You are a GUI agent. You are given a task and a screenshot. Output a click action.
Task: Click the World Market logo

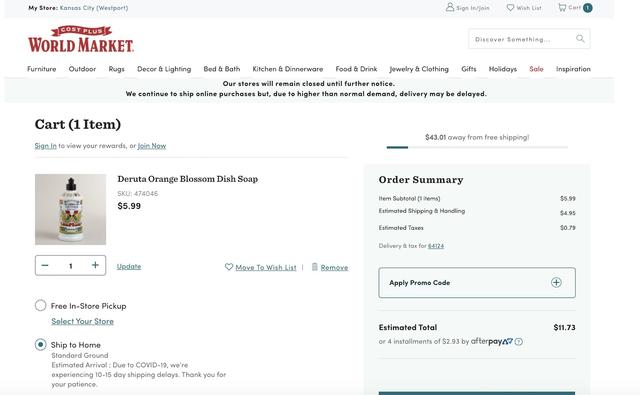tap(81, 39)
